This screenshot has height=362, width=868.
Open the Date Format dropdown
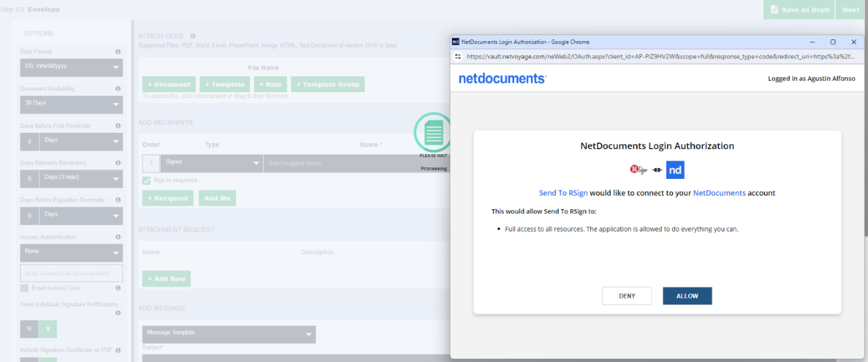tap(72, 67)
